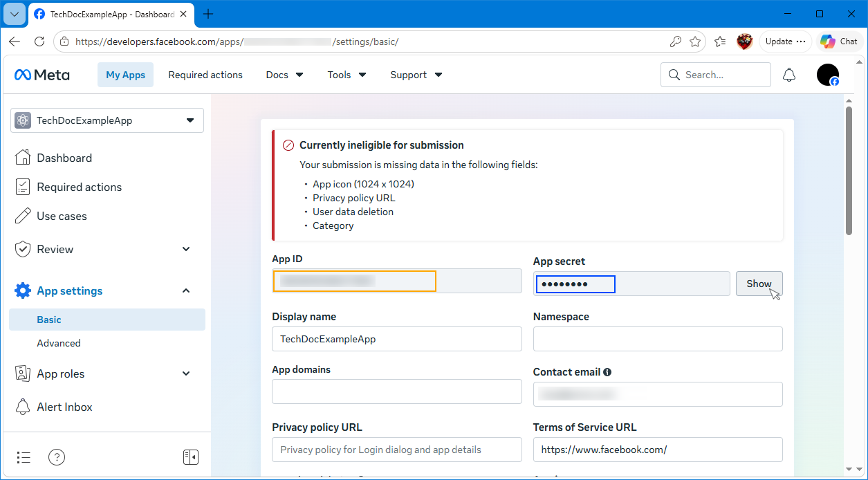The height and width of the screenshot is (480, 868).
Task: Click 'Privacy policy URL' missing field item
Action: pos(354,198)
